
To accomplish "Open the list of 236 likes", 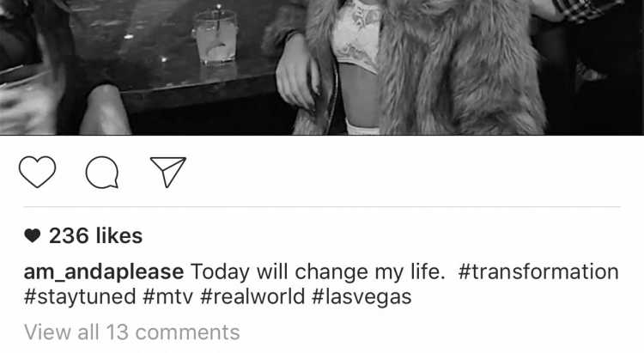I will click(95, 235).
